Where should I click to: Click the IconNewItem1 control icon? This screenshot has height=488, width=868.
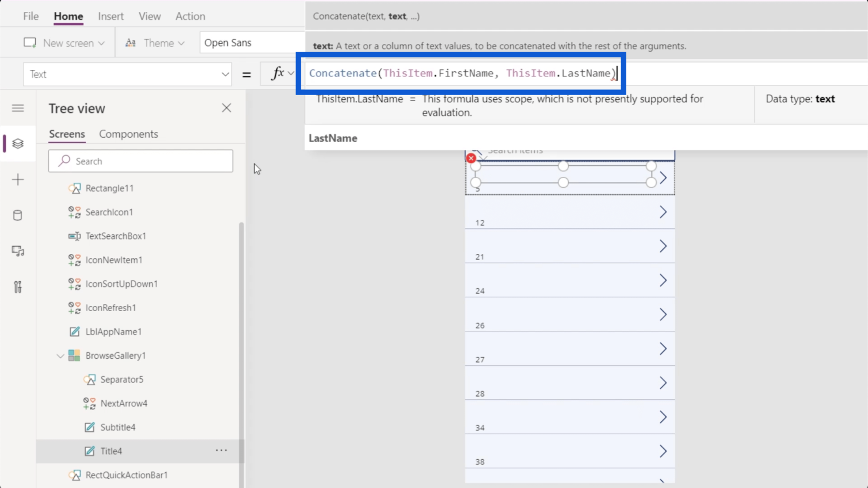click(74, 260)
